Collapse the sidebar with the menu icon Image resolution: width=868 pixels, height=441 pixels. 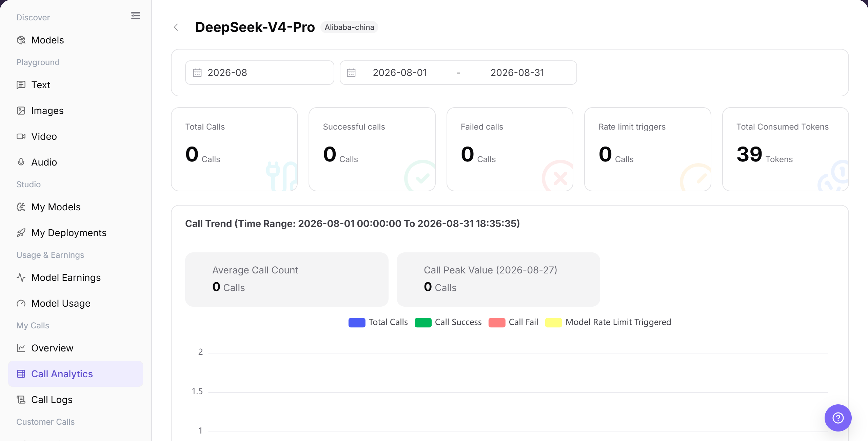[136, 16]
